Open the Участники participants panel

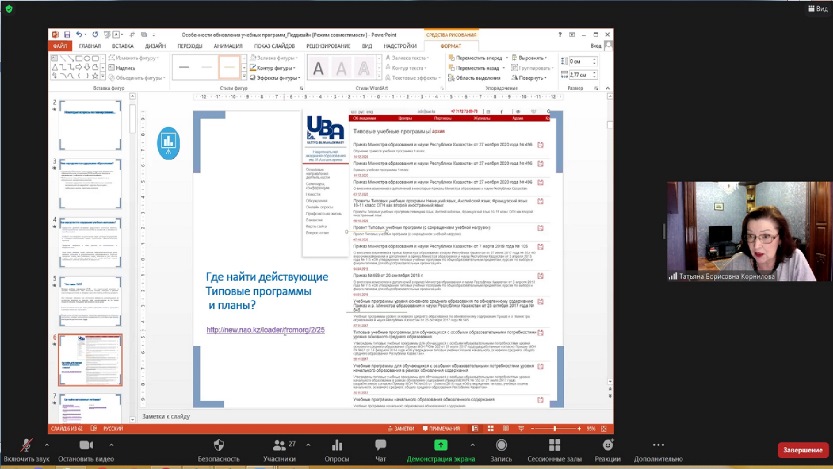coord(279,444)
